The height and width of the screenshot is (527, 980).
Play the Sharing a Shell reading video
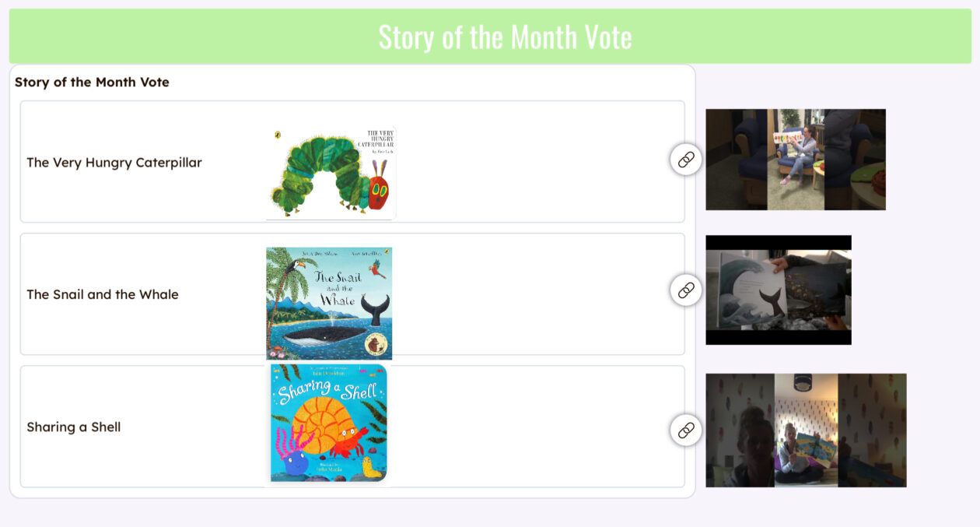click(806, 430)
